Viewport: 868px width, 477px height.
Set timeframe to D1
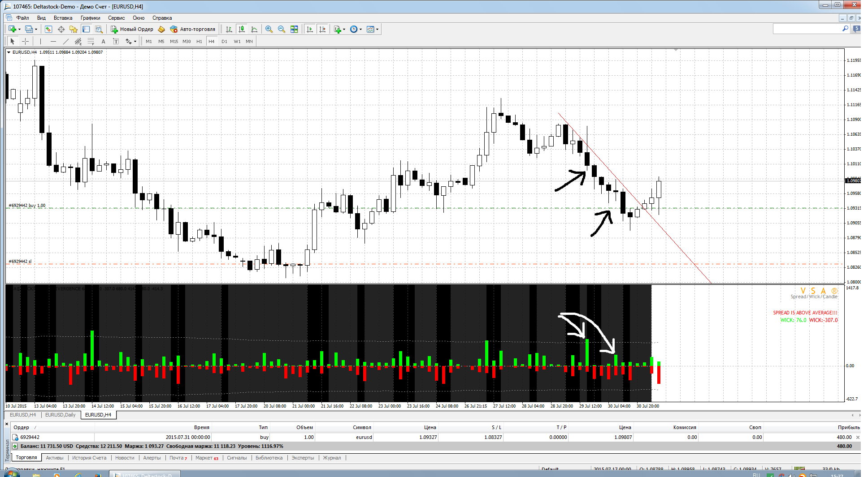click(224, 41)
